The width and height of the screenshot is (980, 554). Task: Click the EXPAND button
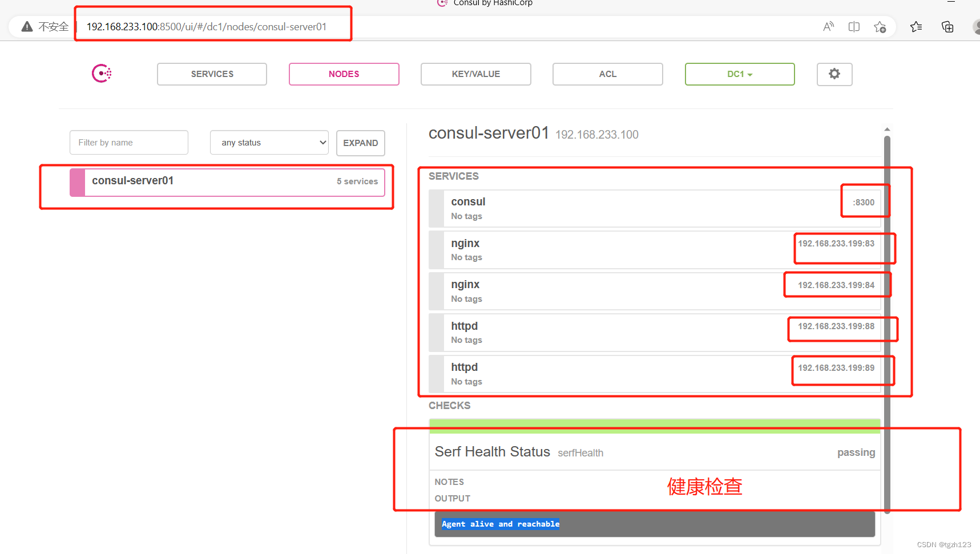[x=360, y=143]
